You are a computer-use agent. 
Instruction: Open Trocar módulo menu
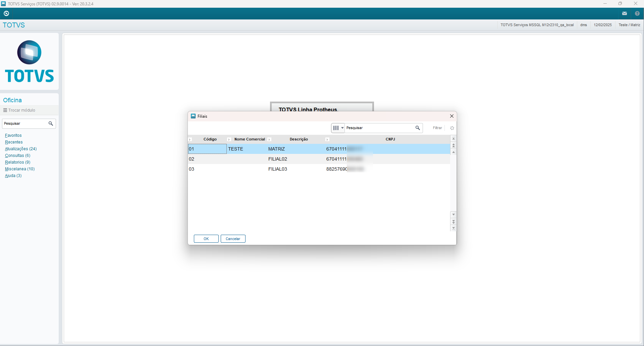tap(19, 110)
